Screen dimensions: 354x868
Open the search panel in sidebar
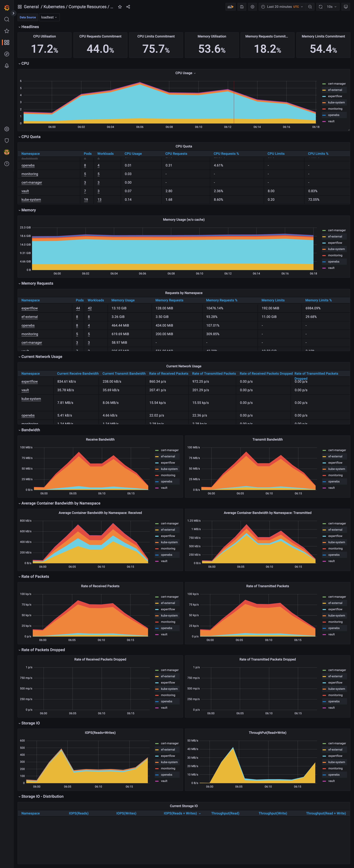[7, 19]
